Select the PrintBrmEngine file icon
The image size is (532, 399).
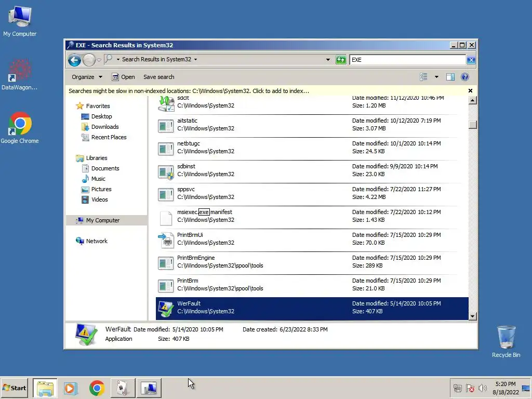pos(166,263)
